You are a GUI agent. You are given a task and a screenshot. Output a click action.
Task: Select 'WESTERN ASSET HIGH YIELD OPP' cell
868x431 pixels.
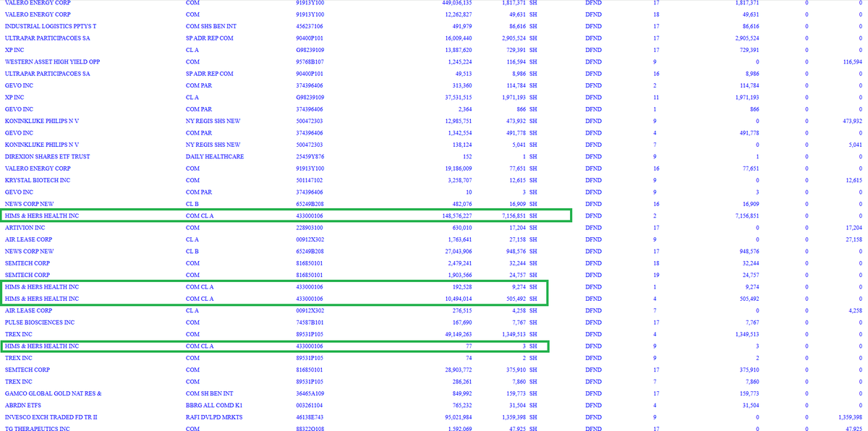coord(52,61)
